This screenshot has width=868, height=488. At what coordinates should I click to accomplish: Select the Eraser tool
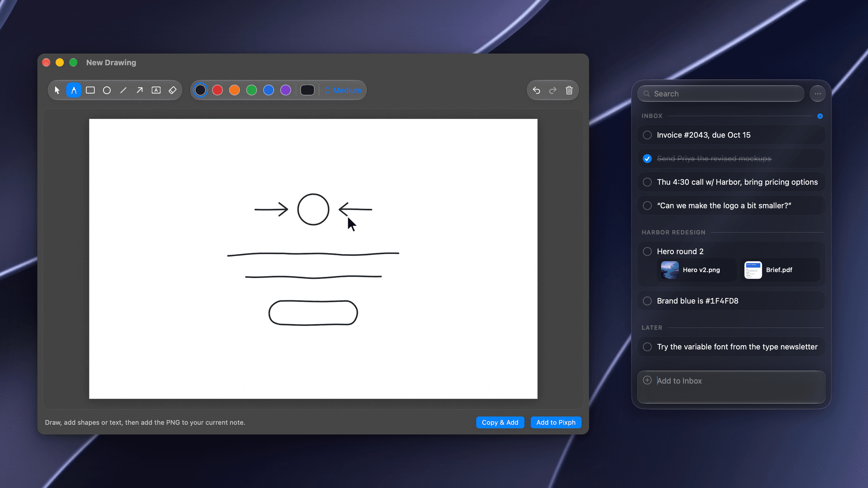(173, 90)
